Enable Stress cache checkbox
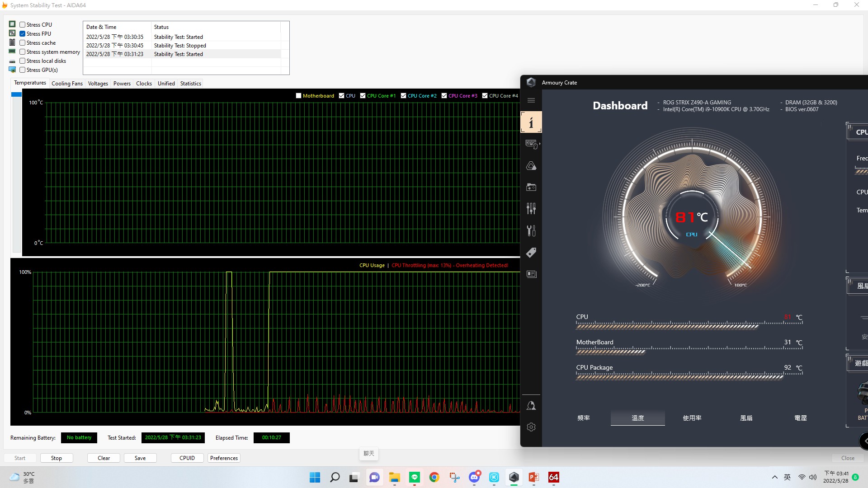The width and height of the screenshot is (868, 488). point(22,43)
